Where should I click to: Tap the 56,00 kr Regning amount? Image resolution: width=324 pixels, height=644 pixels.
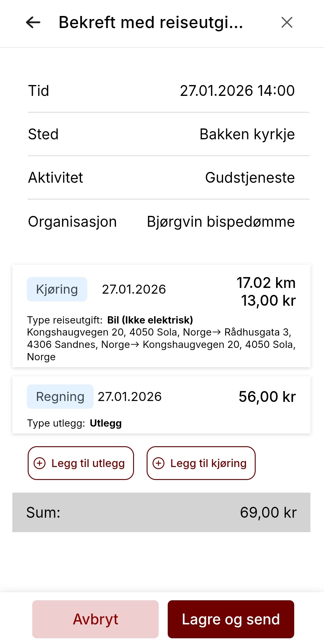(267, 396)
